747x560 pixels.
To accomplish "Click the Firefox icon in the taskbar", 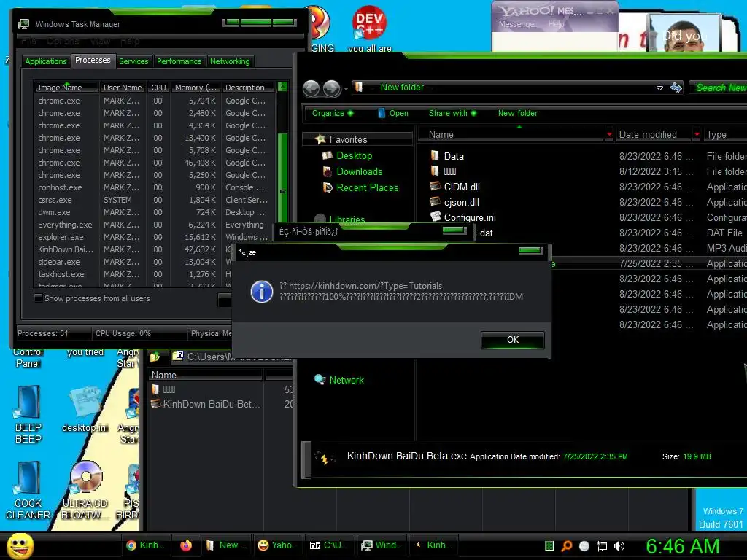I will click(x=186, y=545).
